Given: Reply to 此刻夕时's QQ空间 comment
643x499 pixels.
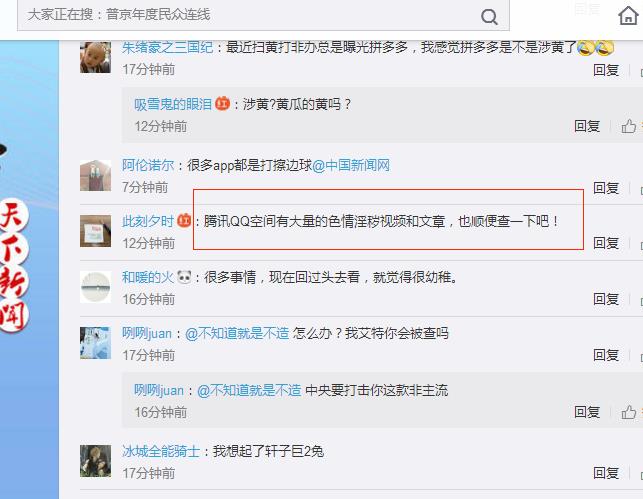Looking at the screenshot, I should coord(606,243).
